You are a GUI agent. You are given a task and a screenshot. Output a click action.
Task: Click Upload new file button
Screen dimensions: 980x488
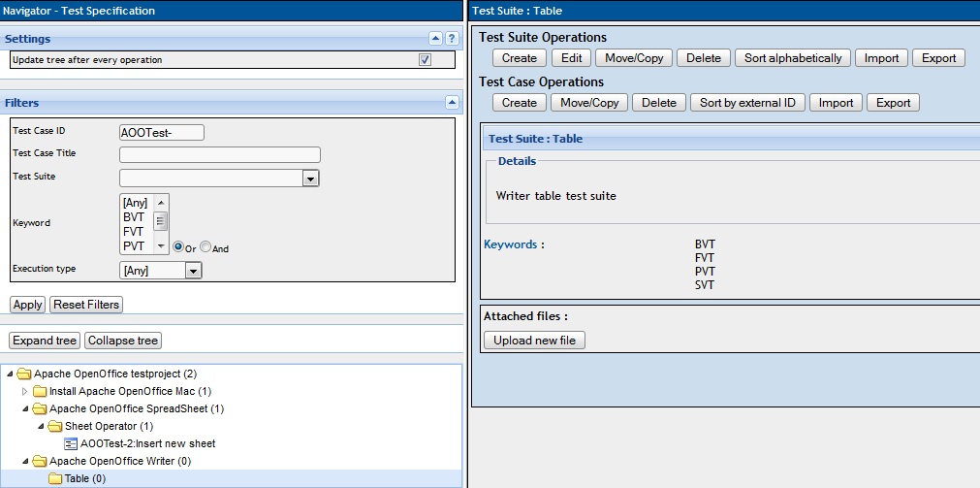[534, 341]
